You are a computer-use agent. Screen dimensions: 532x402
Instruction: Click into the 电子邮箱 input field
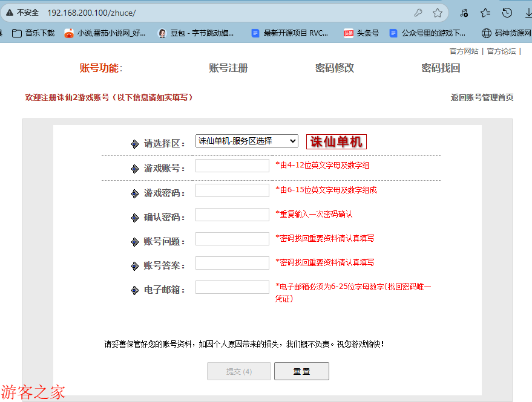click(x=232, y=287)
